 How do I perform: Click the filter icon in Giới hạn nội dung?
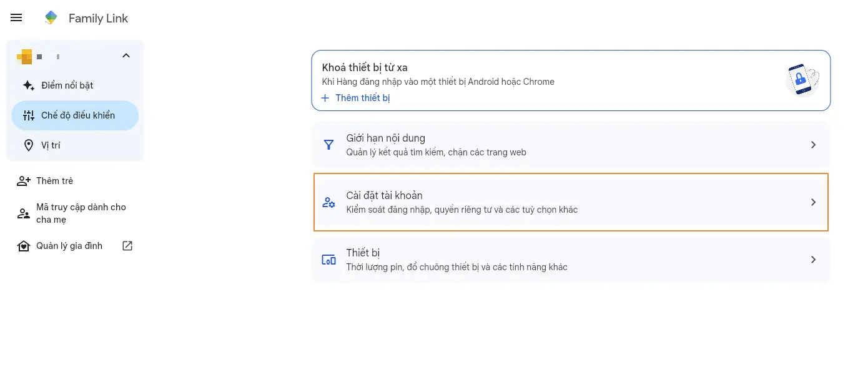click(328, 145)
